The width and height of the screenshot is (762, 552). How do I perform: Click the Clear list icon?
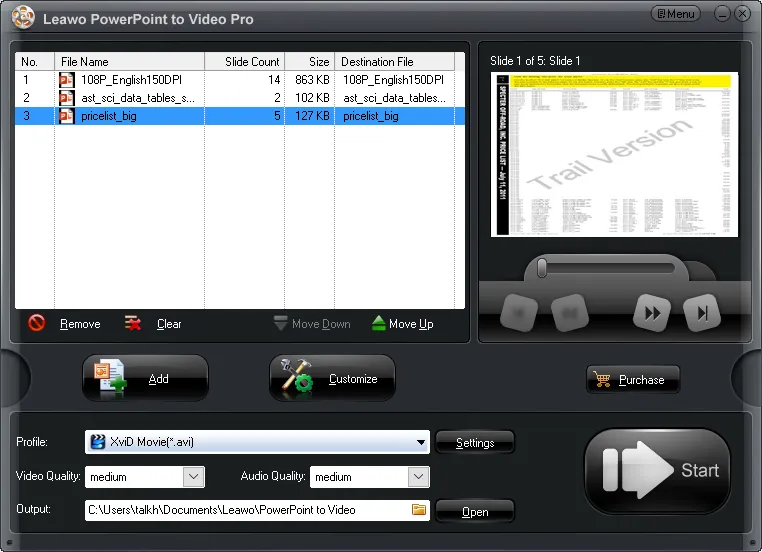pos(134,323)
